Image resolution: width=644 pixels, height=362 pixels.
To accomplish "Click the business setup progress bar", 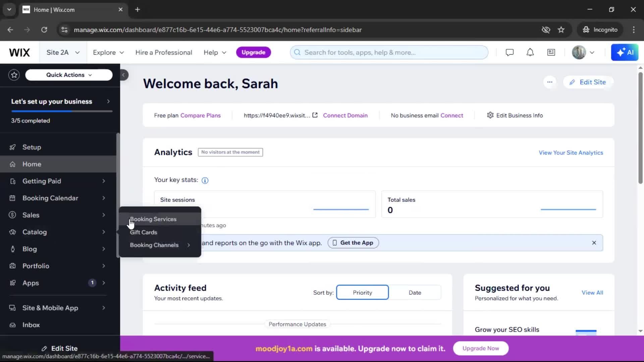I will click(62, 111).
